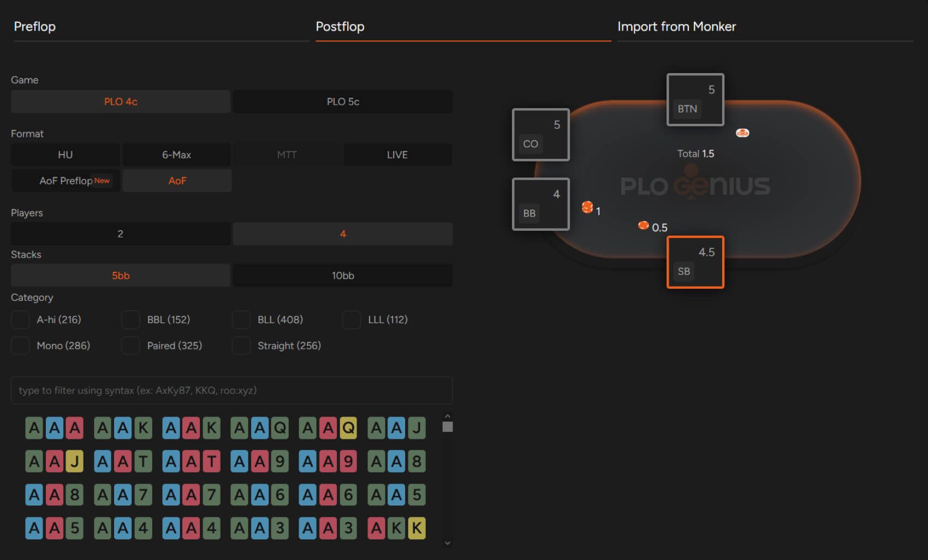Select the AKK flop
The width and height of the screenshot is (928, 560).
[x=396, y=528]
